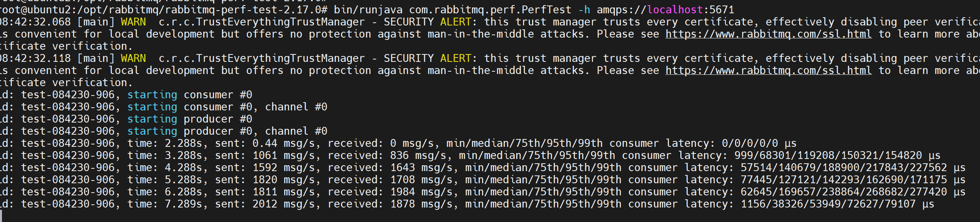Click the "time: 2.288s" value
Image resolution: width=980 pixels, height=222 pixels.
(164, 143)
